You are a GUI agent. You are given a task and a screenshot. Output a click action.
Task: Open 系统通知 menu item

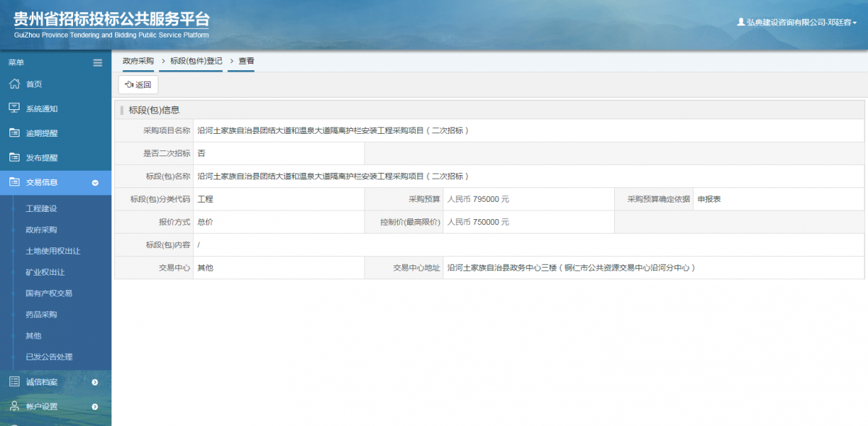pyautogui.click(x=42, y=109)
